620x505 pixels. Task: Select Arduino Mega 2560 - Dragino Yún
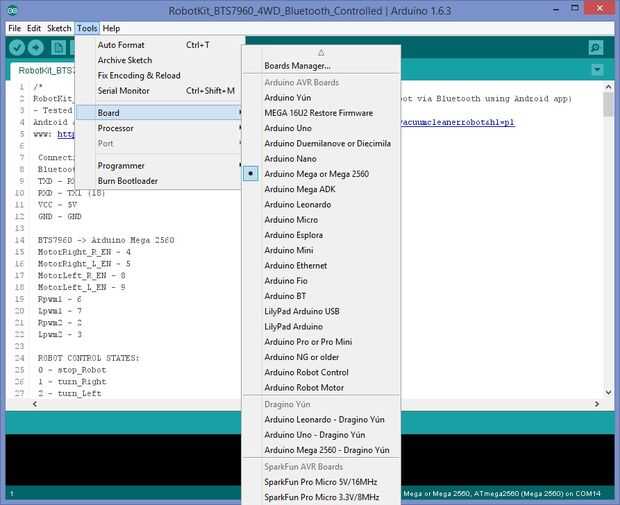321,450
